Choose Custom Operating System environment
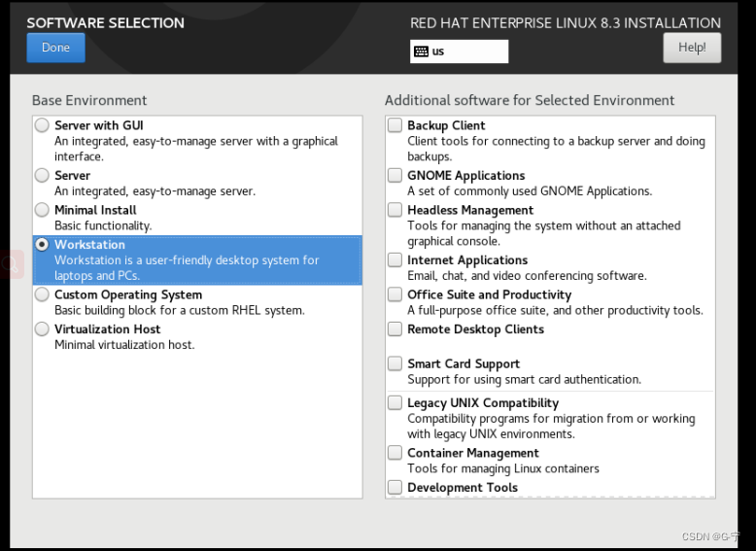Viewport: 756px width, 551px height. coord(42,294)
